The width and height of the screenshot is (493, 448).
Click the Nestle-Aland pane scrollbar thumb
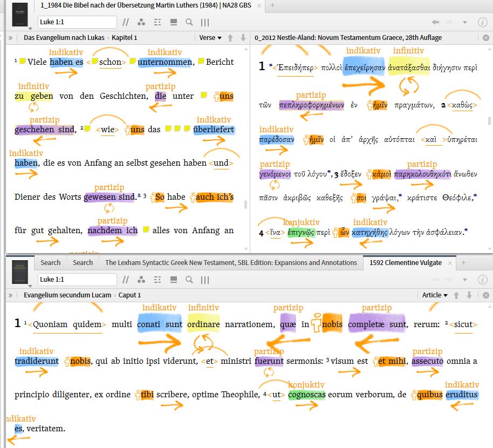(489, 121)
